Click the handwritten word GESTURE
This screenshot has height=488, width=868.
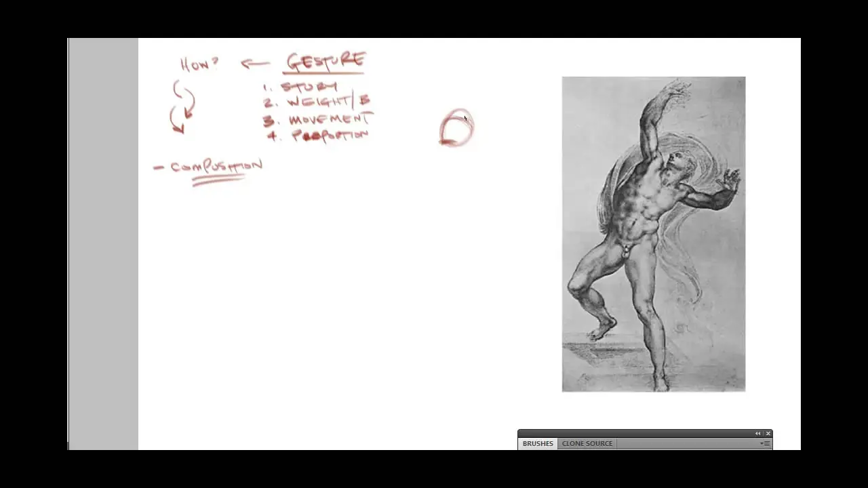pyautogui.click(x=326, y=62)
